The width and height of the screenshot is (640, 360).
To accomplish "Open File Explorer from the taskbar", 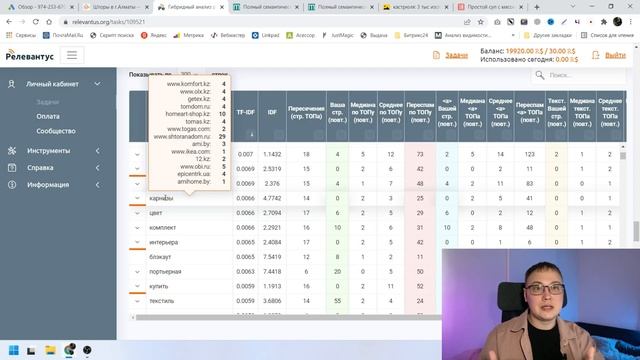I will tap(50, 350).
